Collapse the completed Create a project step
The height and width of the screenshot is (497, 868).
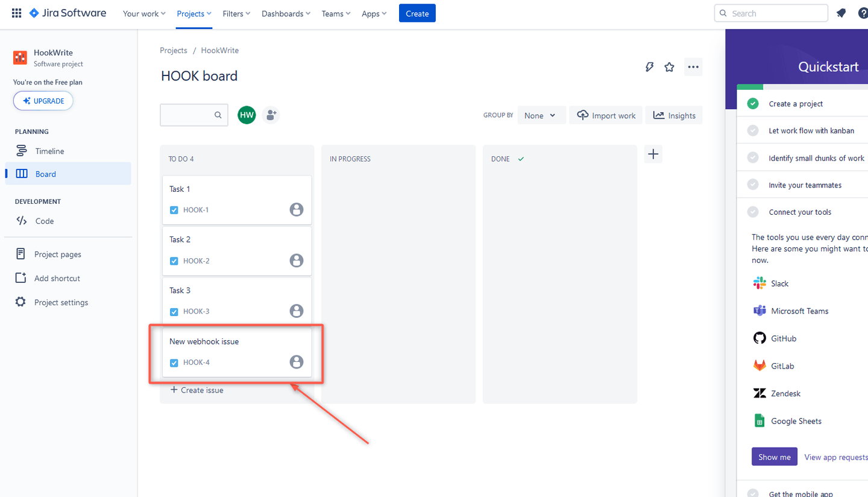[753, 103]
